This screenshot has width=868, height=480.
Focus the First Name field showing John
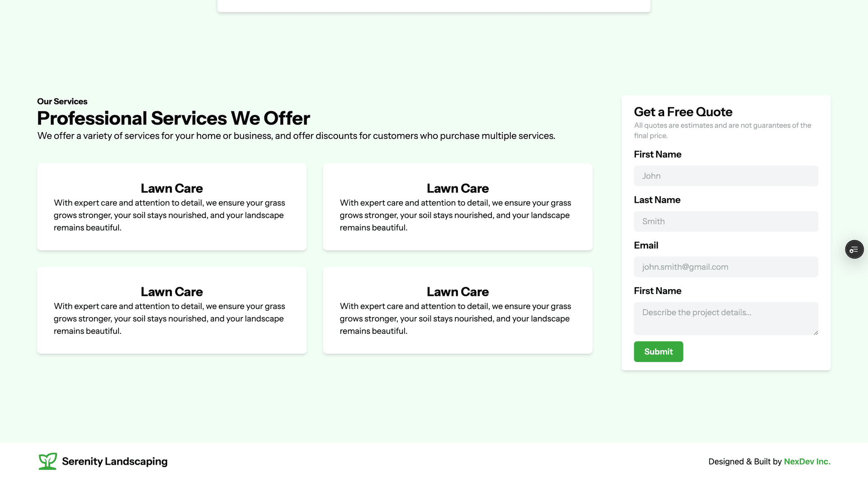click(x=726, y=176)
